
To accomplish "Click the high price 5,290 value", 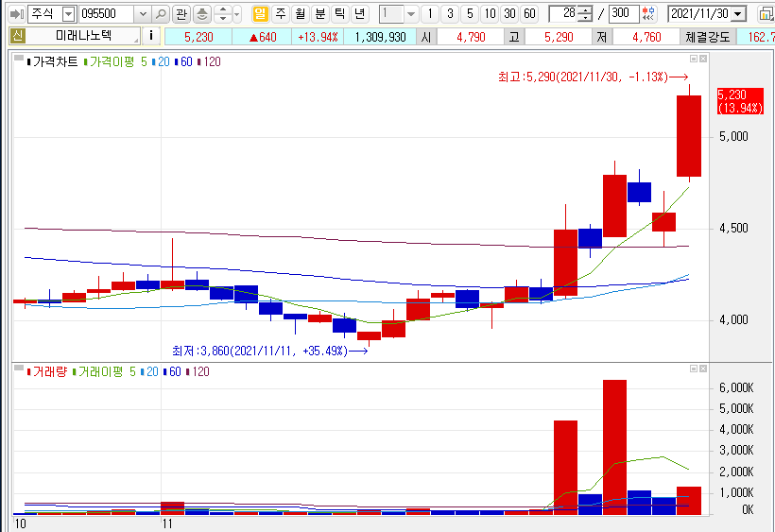I will pyautogui.click(x=559, y=37).
